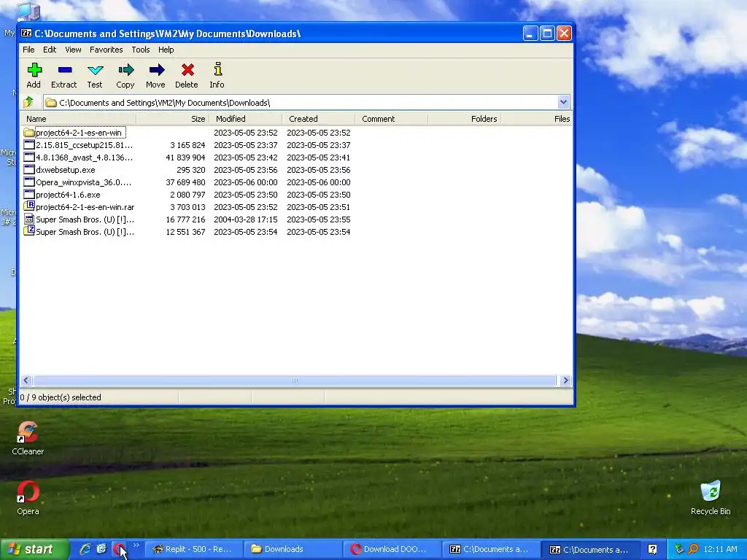Sort by Name column header
Screen dimensions: 747x560
[78, 119]
